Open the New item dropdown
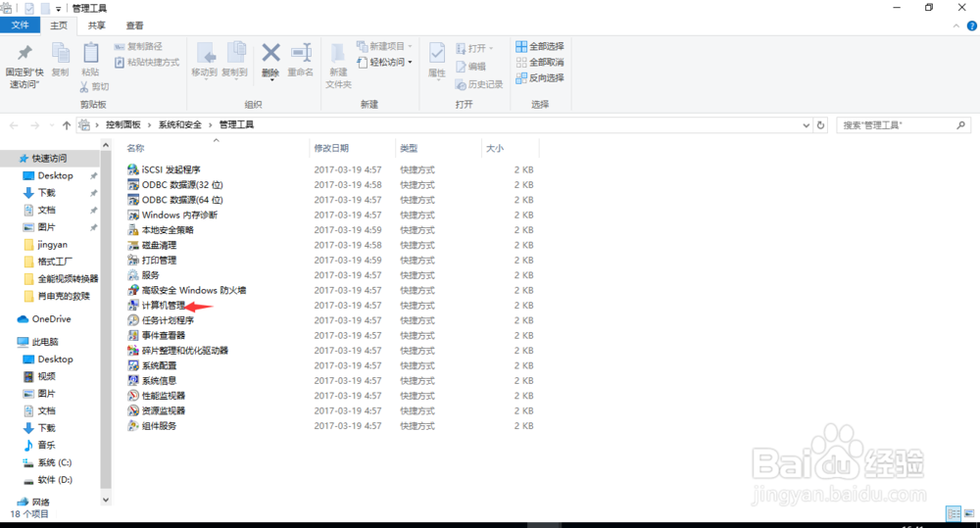The image size is (980, 528). (384, 46)
